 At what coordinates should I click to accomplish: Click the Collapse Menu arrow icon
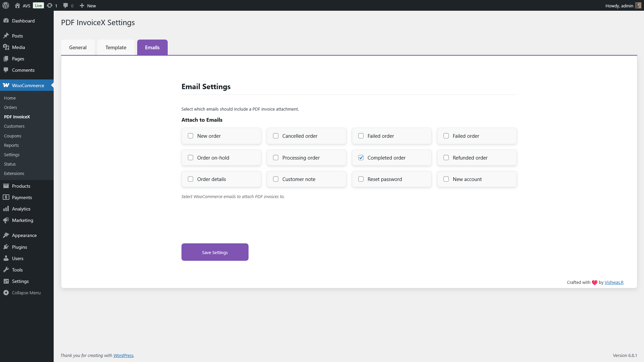6,293
